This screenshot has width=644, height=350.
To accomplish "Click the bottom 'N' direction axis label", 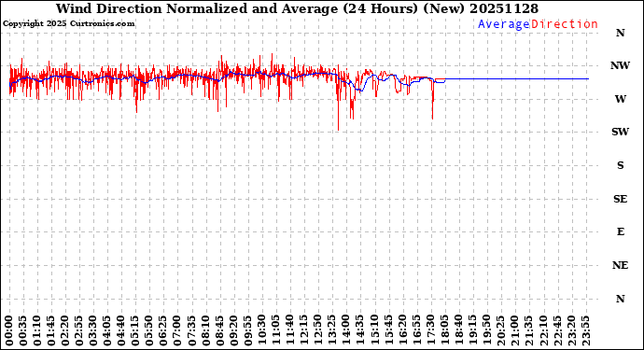I will [620, 299].
